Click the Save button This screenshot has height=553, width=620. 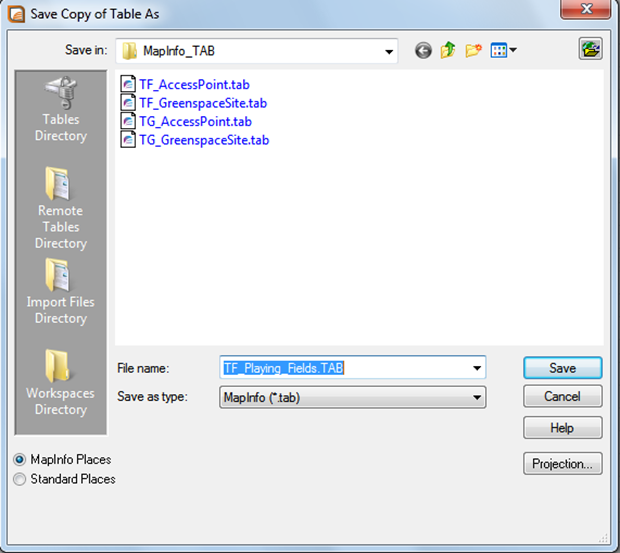(x=563, y=368)
